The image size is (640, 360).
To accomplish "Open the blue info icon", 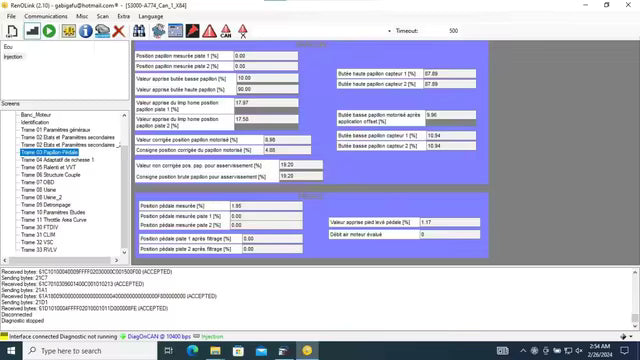I will click(86, 31).
